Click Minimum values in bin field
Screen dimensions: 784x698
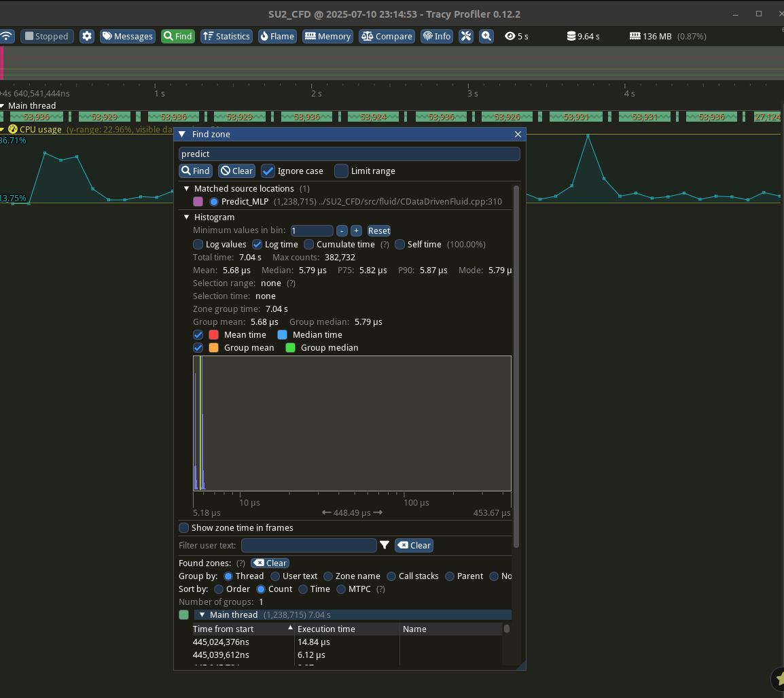coord(312,230)
